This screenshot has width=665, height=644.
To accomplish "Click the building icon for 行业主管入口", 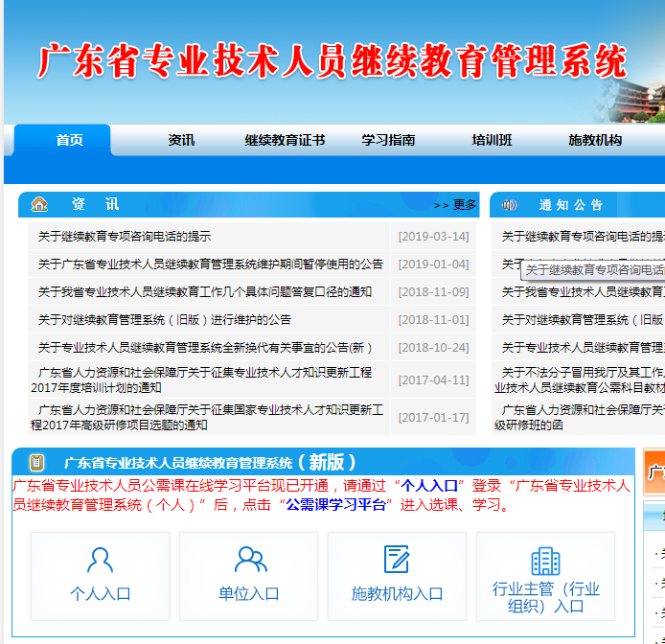I will [x=545, y=561].
